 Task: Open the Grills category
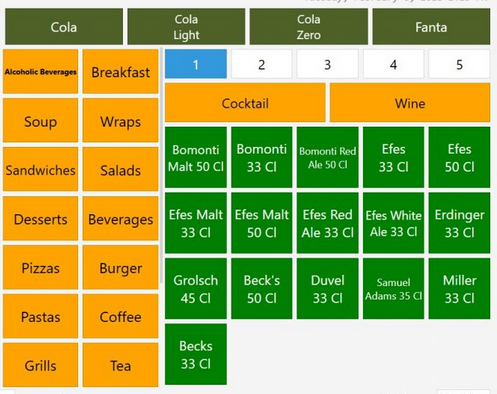tap(40, 365)
